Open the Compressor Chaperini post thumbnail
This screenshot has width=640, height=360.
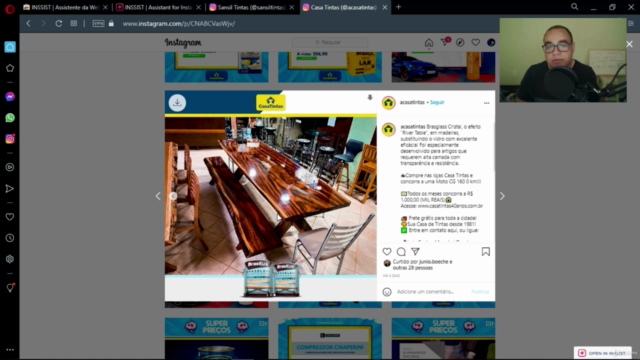[330, 338]
